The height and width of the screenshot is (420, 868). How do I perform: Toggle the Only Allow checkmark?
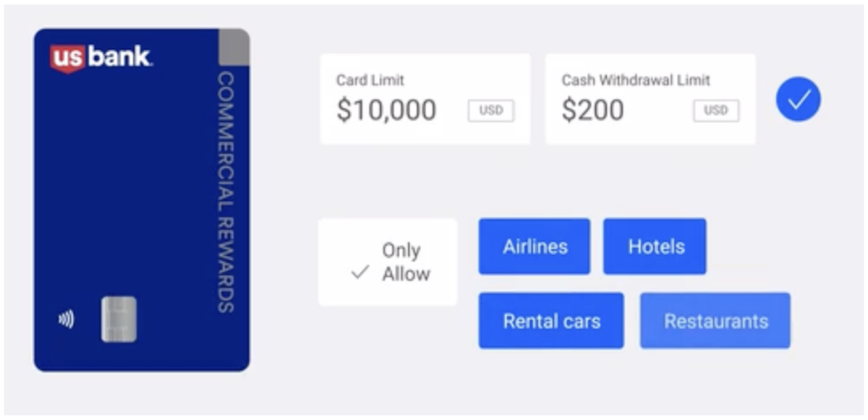click(359, 273)
